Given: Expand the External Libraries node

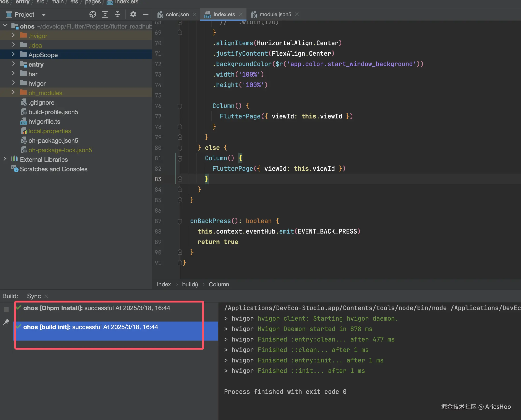Looking at the screenshot, I should click(5, 159).
